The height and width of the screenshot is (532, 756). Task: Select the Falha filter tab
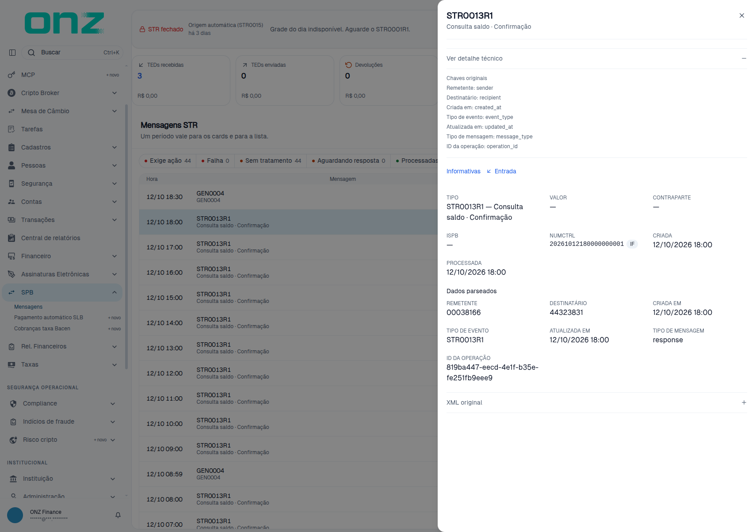(215, 161)
